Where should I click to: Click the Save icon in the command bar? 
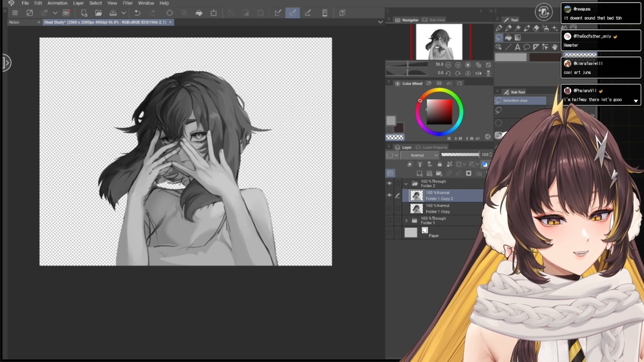113,13
